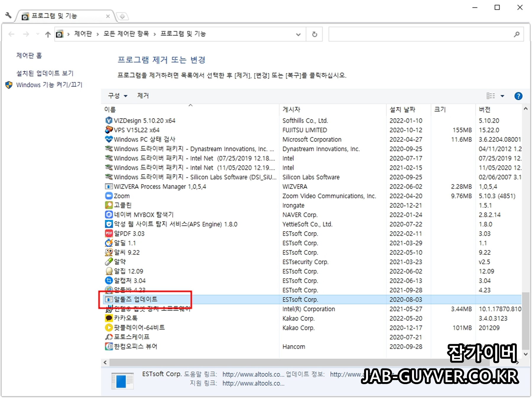Select the 프로그램 및 기능 window tab

(65, 16)
